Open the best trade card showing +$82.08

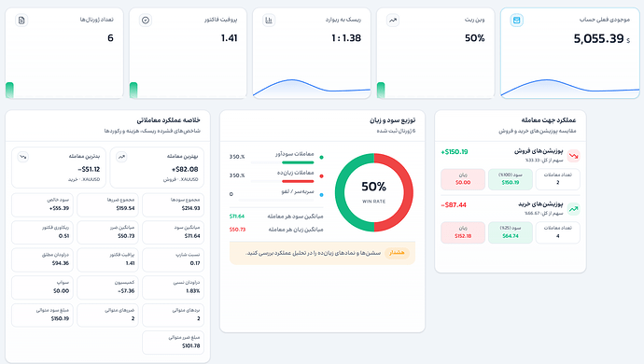[x=157, y=167]
